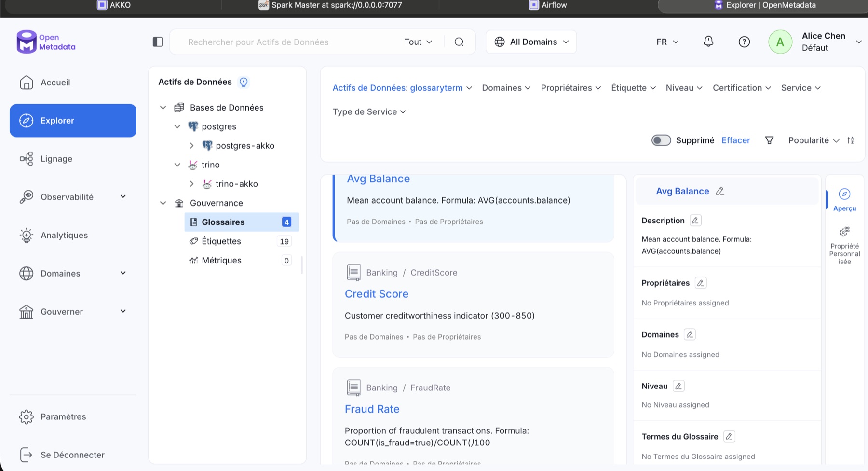Edit the Niveau field pencil icon
The height and width of the screenshot is (471, 868).
click(x=678, y=386)
